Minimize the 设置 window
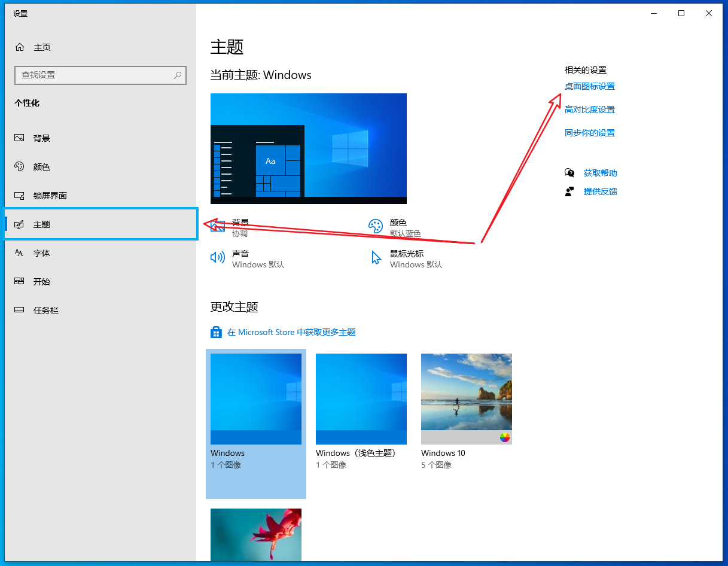 click(653, 13)
